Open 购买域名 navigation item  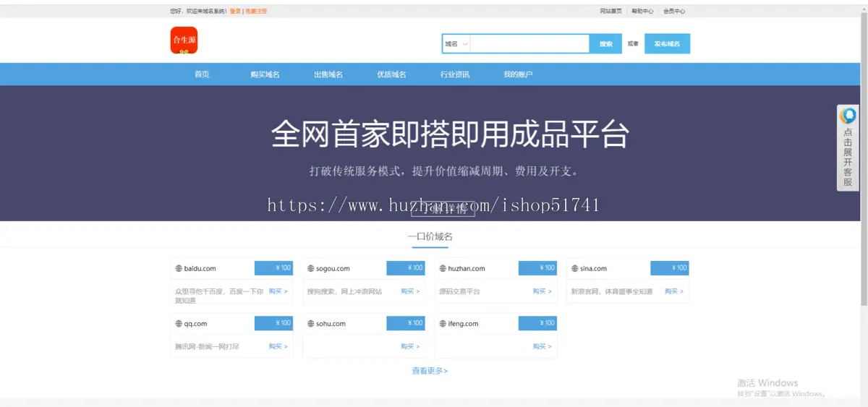tap(265, 74)
